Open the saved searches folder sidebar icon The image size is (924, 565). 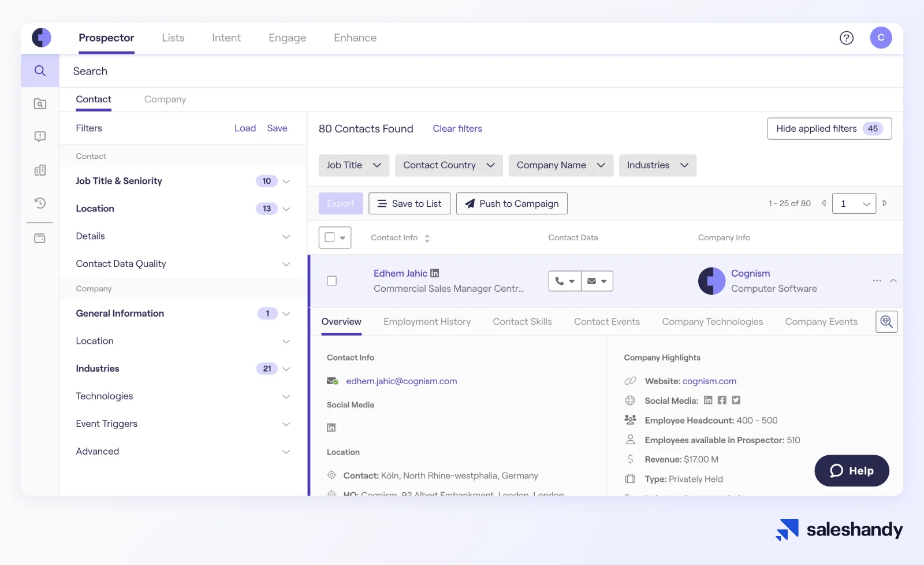40,104
